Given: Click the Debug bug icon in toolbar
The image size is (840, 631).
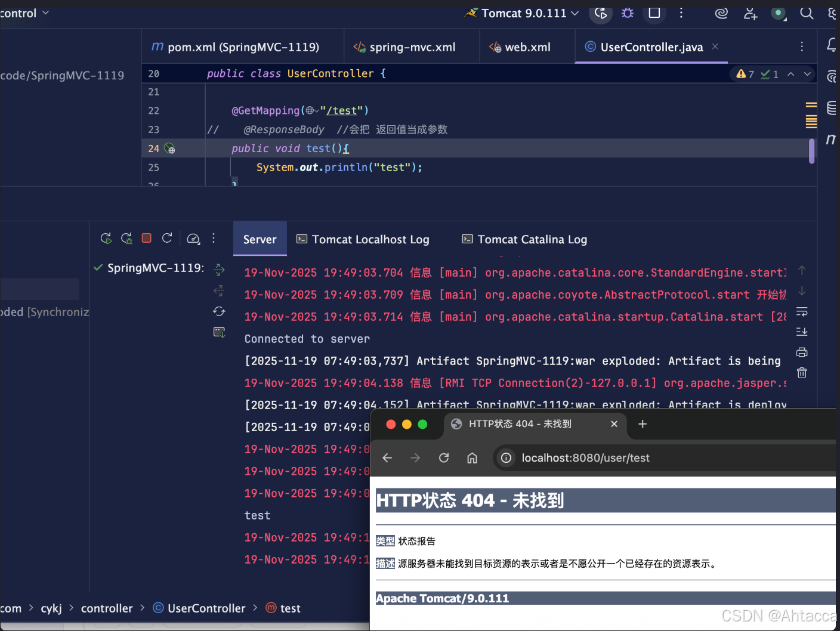Looking at the screenshot, I should [x=628, y=13].
